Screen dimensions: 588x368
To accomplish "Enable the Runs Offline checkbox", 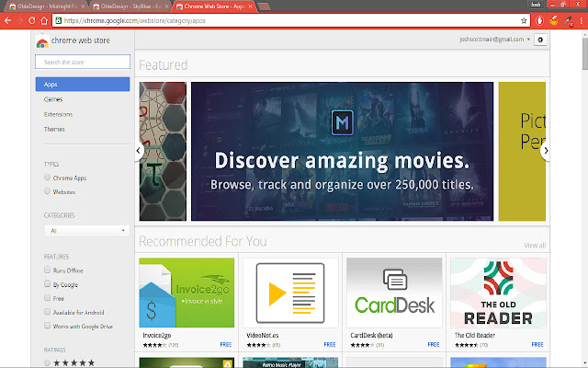I will coord(48,270).
